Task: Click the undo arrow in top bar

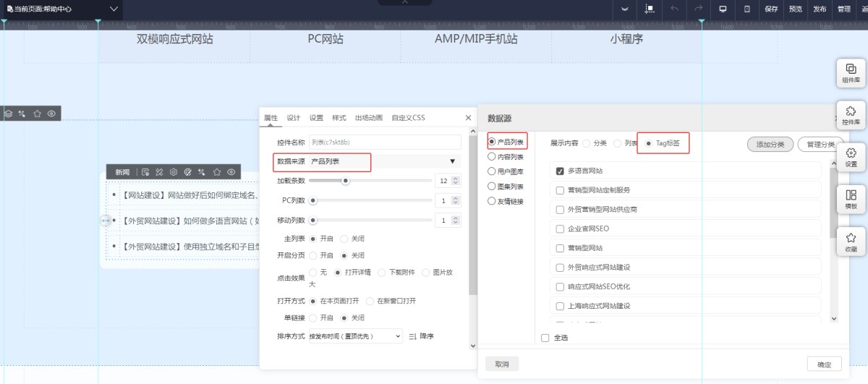Action: pos(674,9)
